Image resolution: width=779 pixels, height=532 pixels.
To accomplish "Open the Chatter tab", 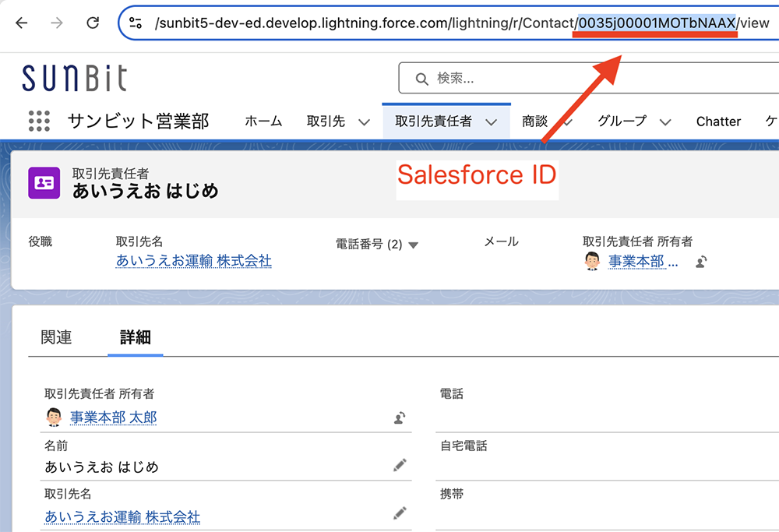I will pos(718,122).
